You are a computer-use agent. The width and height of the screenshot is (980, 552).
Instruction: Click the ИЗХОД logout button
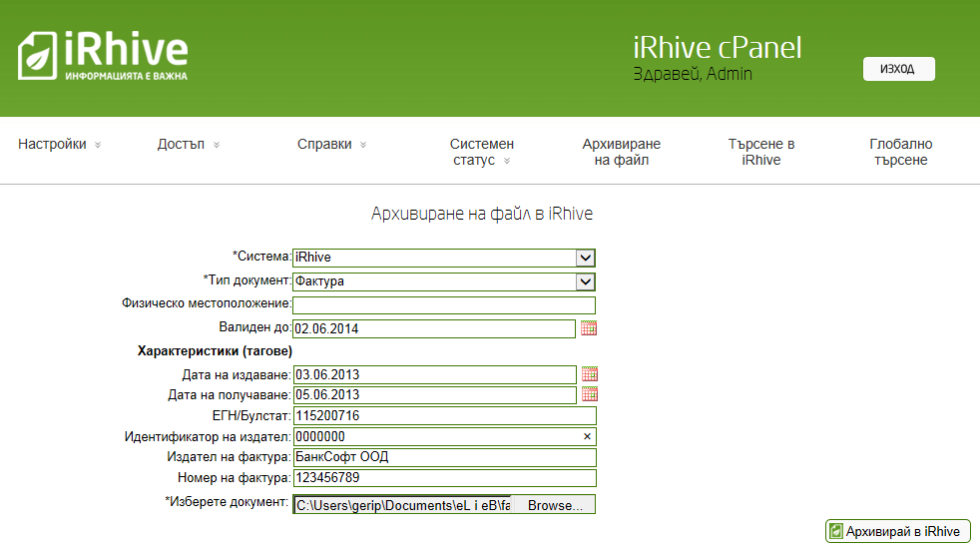tap(899, 69)
